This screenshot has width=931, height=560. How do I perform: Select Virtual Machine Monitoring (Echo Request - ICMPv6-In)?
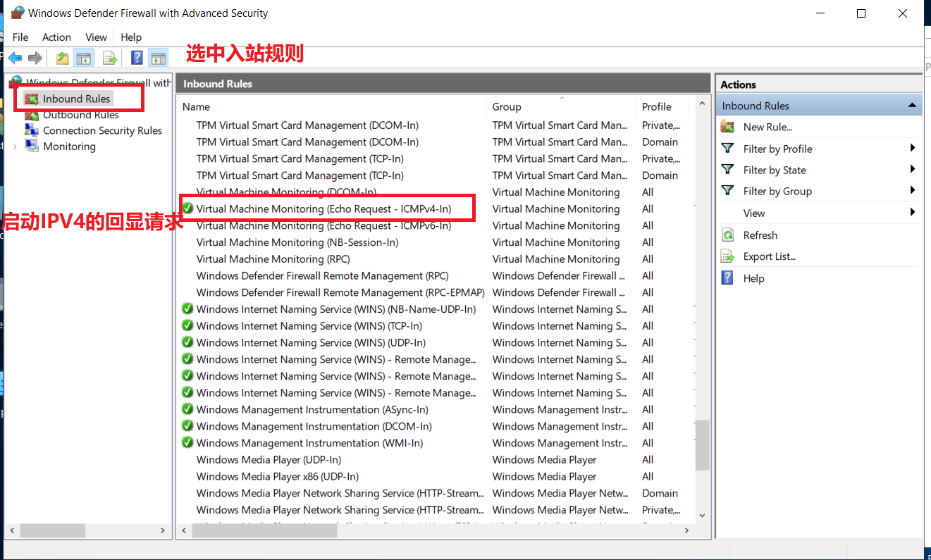(323, 225)
